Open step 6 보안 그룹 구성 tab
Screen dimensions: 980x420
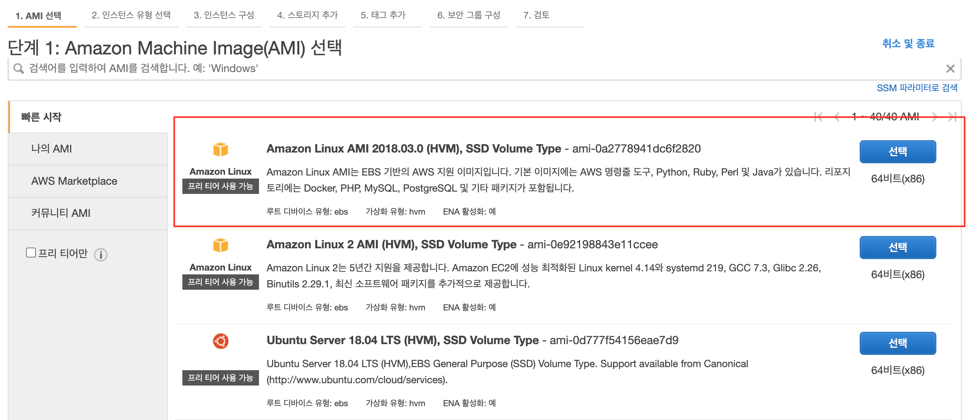point(469,15)
